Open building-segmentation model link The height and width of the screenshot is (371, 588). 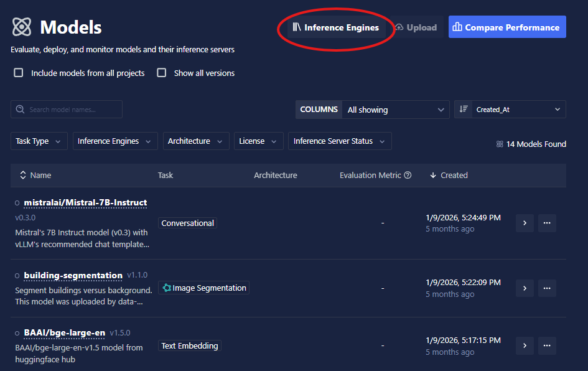73,275
